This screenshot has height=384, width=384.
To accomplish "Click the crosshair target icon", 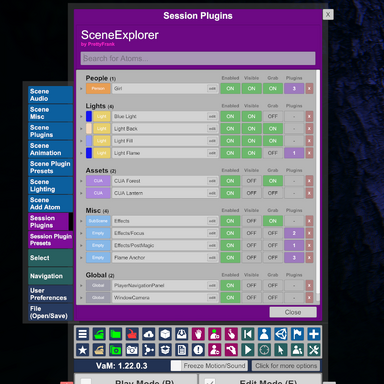I will pos(264,350).
